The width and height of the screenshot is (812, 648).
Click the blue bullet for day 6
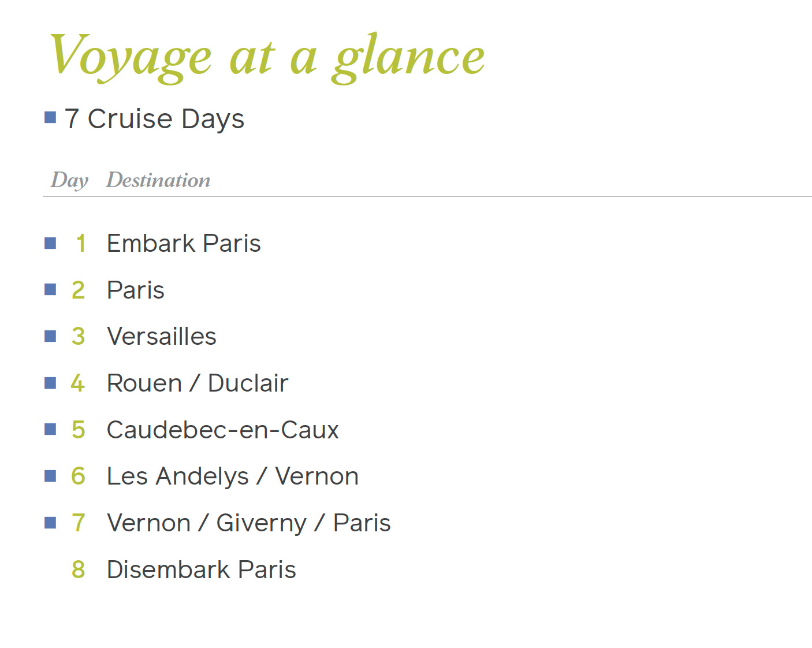click(50, 476)
